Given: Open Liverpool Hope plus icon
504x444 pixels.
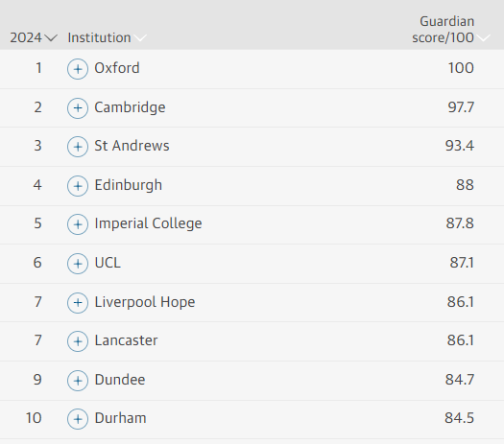Looking at the screenshot, I should 78,303.
